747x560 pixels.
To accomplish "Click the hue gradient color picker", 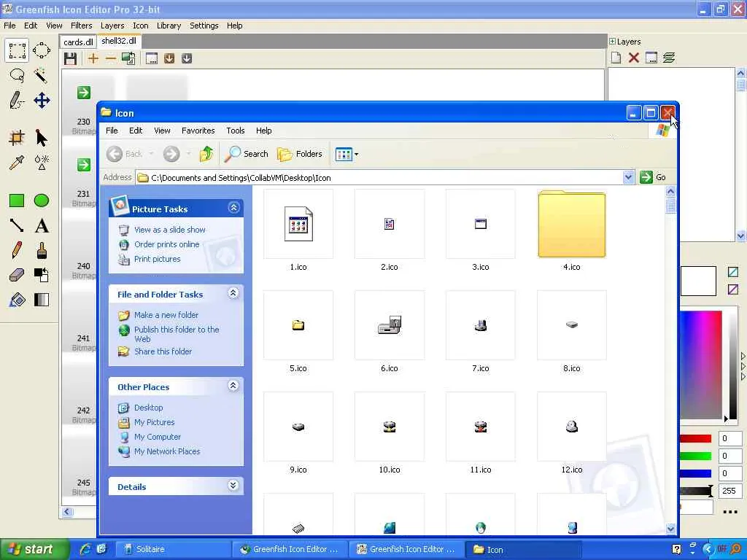I will click(701, 365).
